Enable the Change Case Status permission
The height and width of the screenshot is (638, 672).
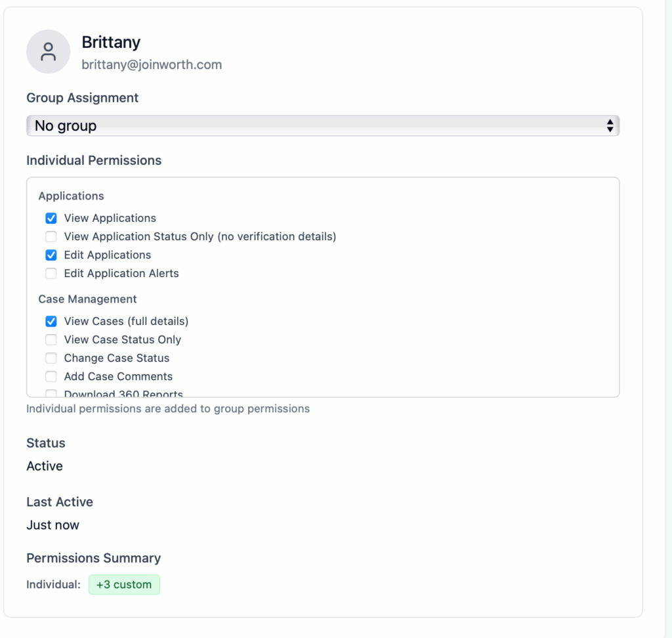[51, 358]
